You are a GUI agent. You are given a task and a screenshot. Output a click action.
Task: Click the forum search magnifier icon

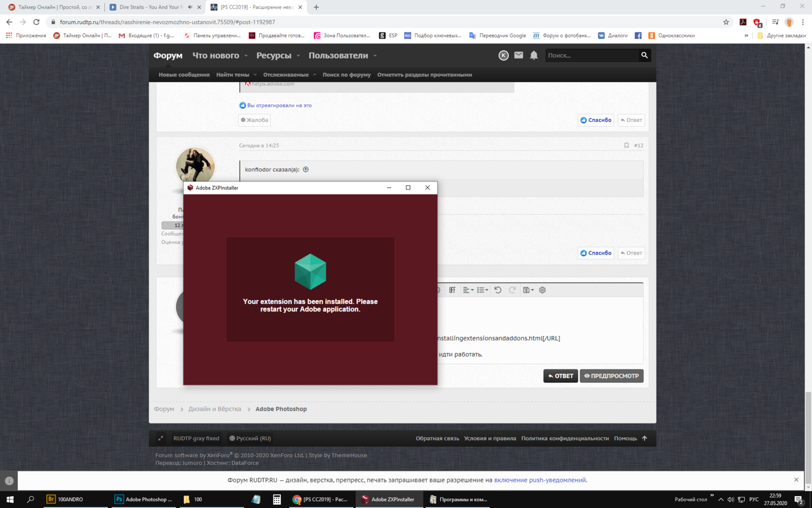(644, 55)
